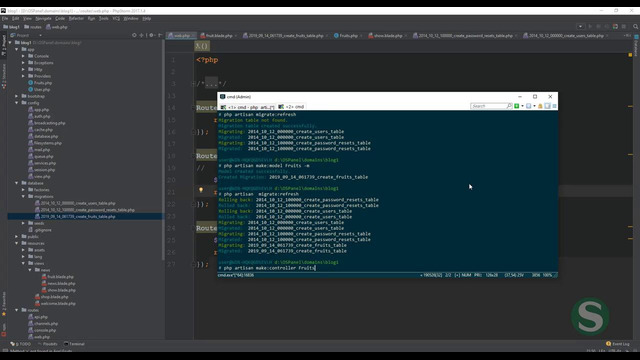Expand the Providers folder
Image resolution: width=640 pixels, height=360 pixels.
point(23,76)
